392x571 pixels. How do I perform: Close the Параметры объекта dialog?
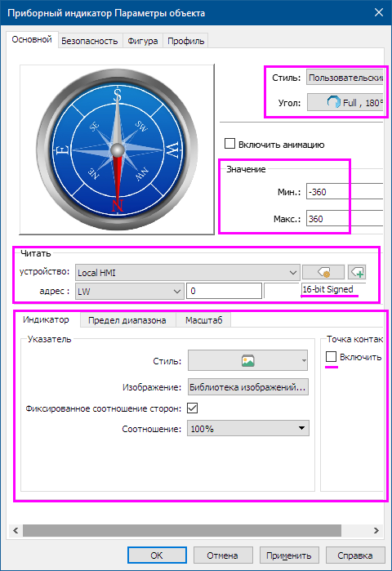click(x=379, y=12)
